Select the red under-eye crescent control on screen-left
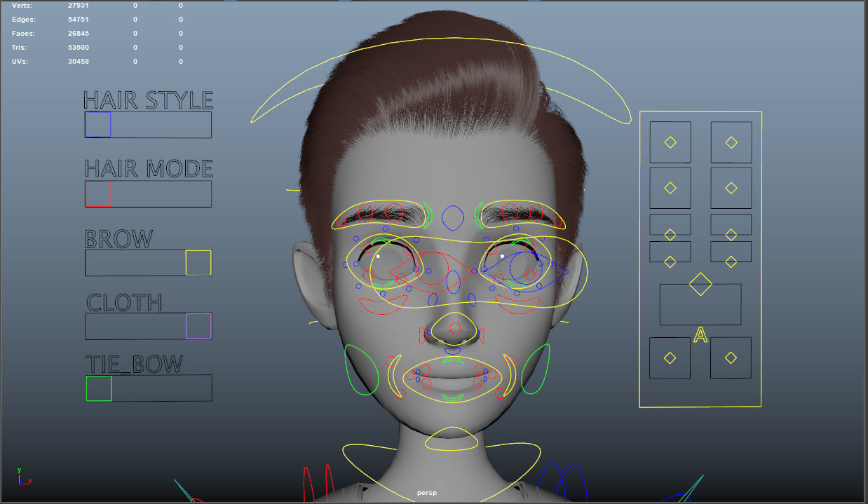The height and width of the screenshot is (504, 868). pyautogui.click(x=383, y=305)
